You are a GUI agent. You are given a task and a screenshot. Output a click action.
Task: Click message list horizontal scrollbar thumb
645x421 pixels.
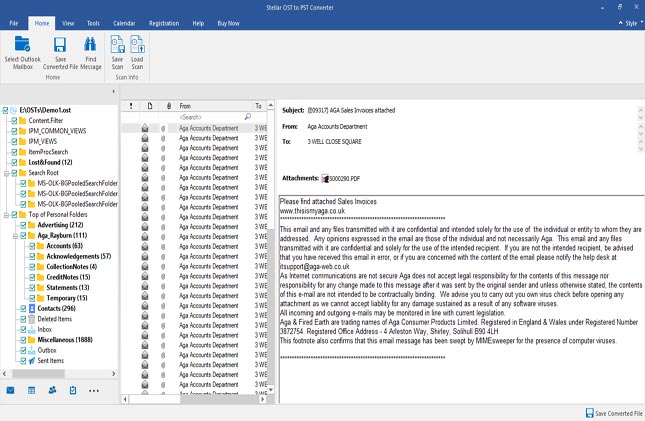coord(155,399)
